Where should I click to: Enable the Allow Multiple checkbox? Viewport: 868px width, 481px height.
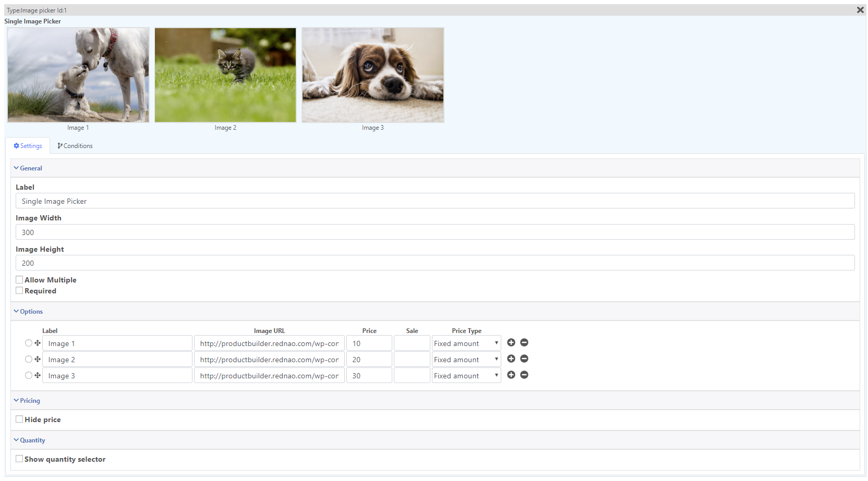[x=19, y=280]
